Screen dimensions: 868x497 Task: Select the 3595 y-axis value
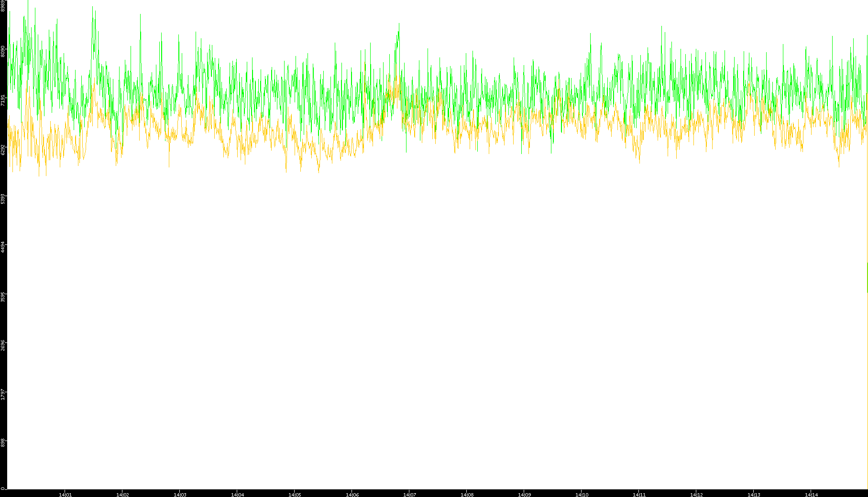3,297
